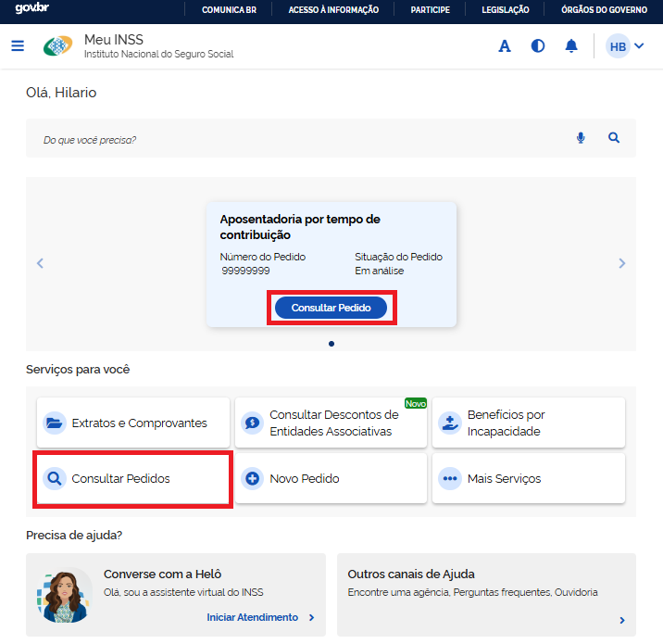Click the microphone voice search icon
663x644 pixels.
[x=581, y=138]
